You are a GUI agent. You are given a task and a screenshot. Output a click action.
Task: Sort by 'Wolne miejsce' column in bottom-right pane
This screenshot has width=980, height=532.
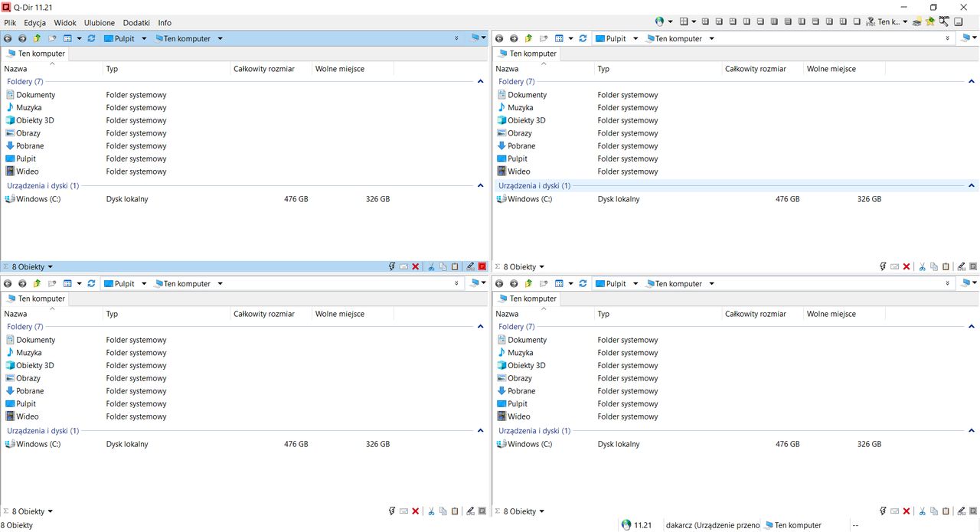pyautogui.click(x=844, y=314)
